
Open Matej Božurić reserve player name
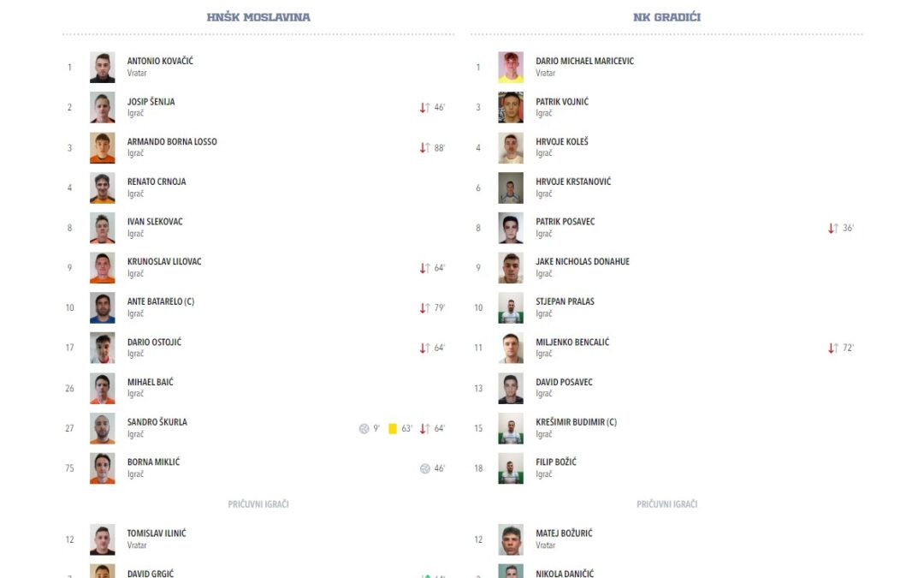pyautogui.click(x=565, y=533)
